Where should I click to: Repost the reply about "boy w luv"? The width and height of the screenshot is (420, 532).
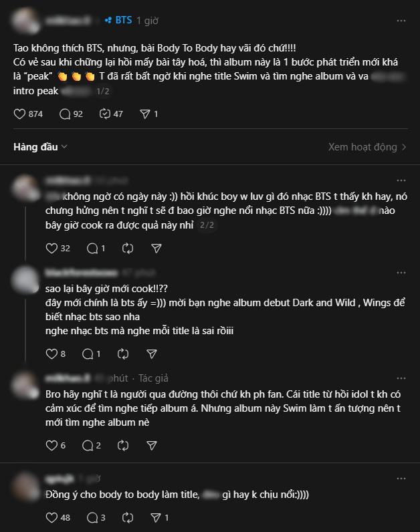[126, 248]
